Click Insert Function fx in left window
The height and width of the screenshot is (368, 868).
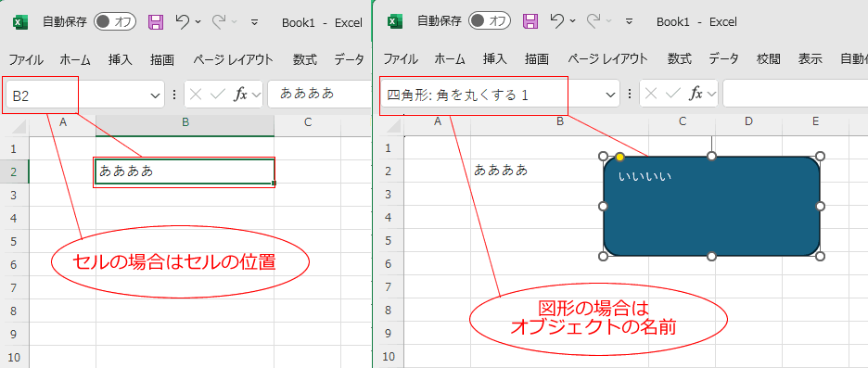tap(241, 95)
